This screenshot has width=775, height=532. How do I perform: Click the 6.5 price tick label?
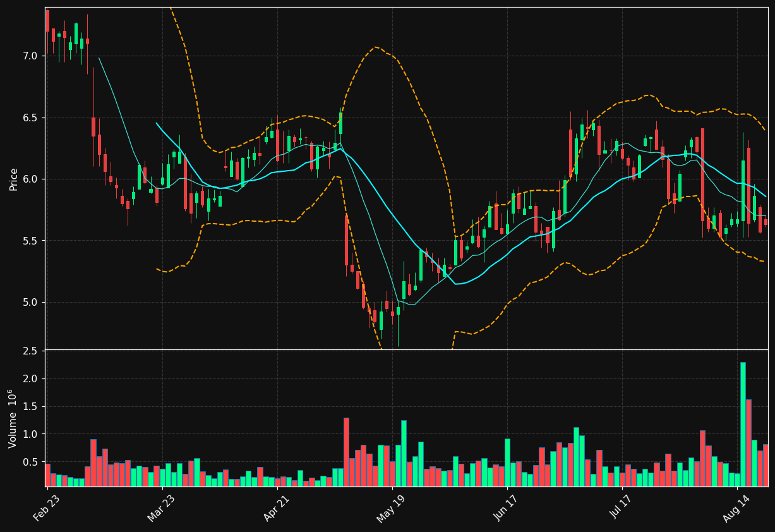pos(31,118)
